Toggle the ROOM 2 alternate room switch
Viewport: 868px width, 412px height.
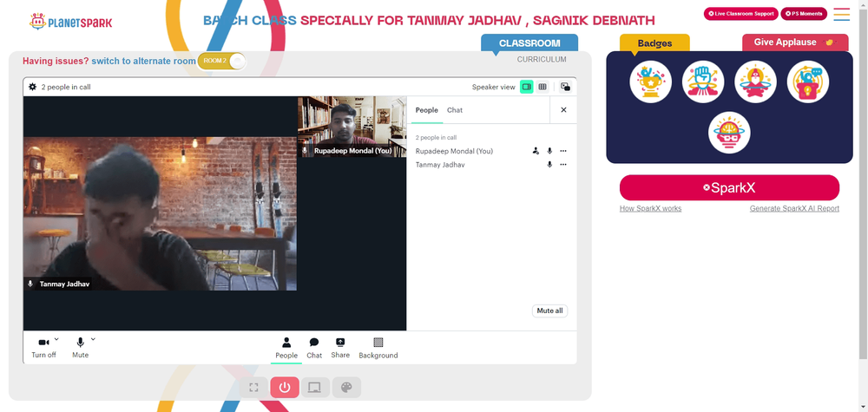[x=221, y=61]
